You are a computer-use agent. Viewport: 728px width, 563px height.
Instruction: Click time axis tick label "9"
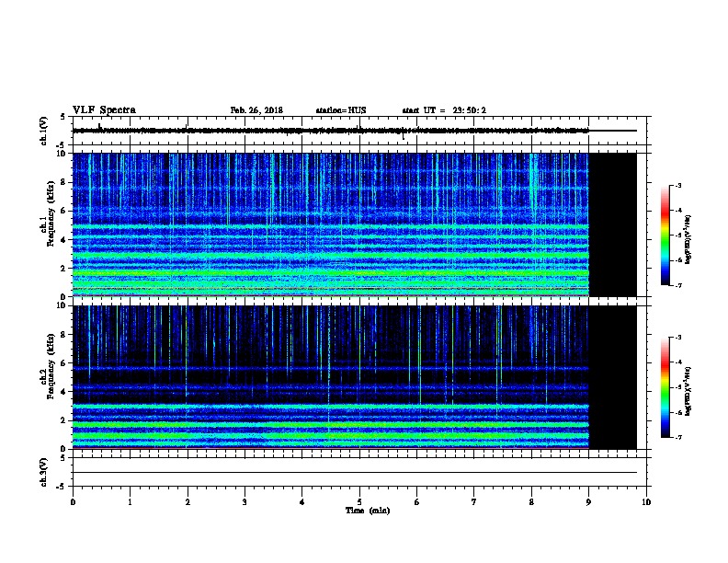pos(588,502)
